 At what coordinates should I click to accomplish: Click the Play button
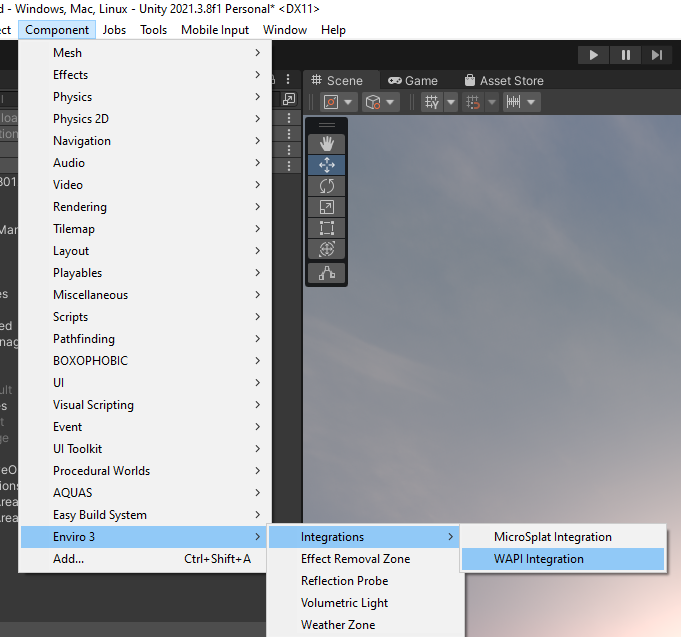click(x=593, y=55)
